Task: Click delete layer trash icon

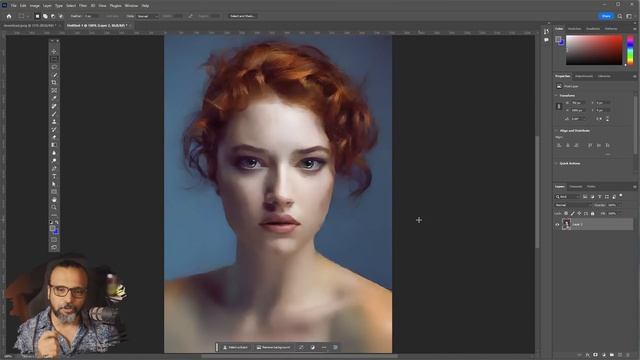Action: 628,355
